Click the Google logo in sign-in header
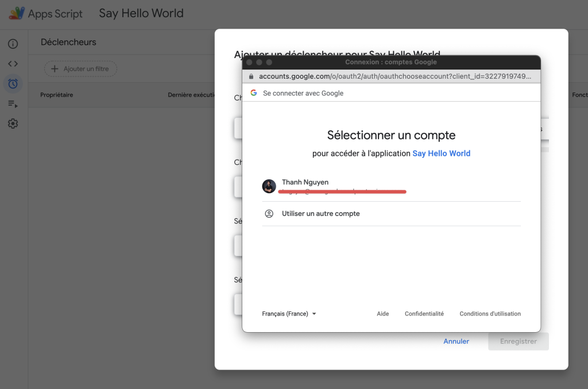588x389 pixels. click(x=254, y=93)
